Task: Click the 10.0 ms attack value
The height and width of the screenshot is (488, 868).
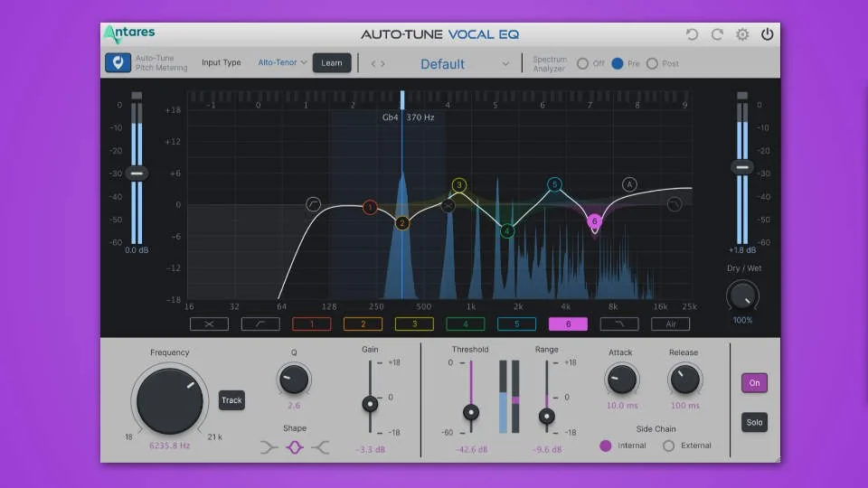Action: [x=622, y=406]
